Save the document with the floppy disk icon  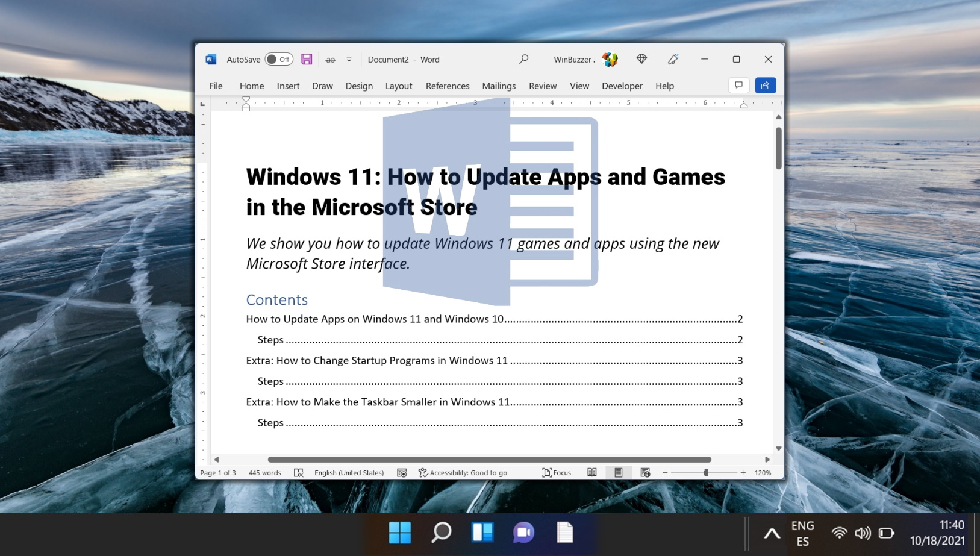307,59
